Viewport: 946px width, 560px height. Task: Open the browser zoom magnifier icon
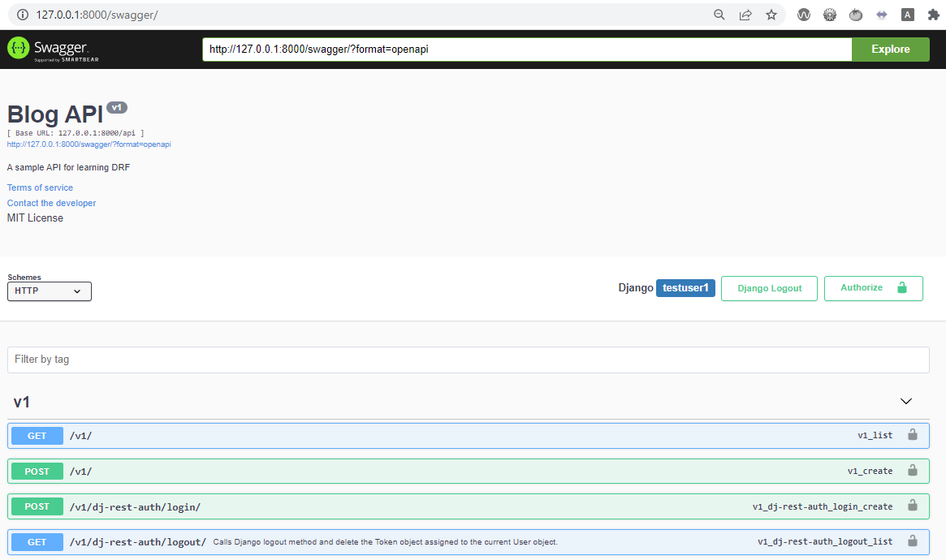tap(719, 15)
